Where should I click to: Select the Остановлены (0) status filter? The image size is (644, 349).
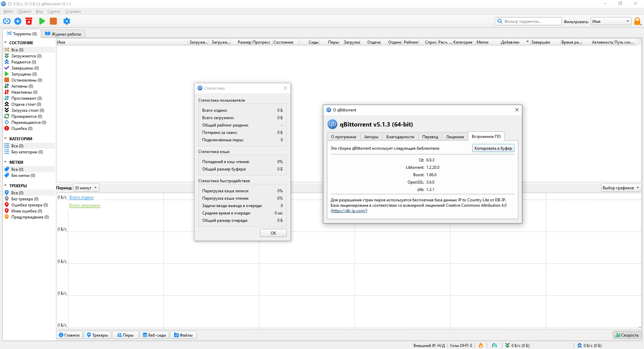[27, 80]
